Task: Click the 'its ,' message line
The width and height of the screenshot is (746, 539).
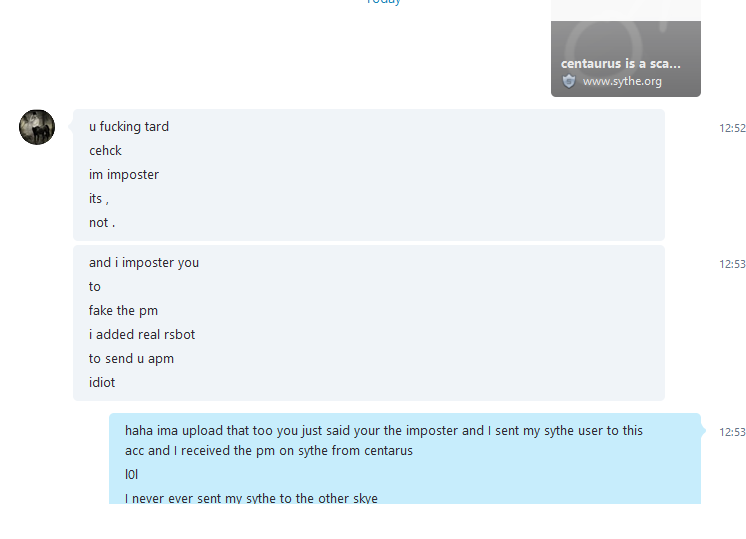Action: pyautogui.click(x=98, y=198)
